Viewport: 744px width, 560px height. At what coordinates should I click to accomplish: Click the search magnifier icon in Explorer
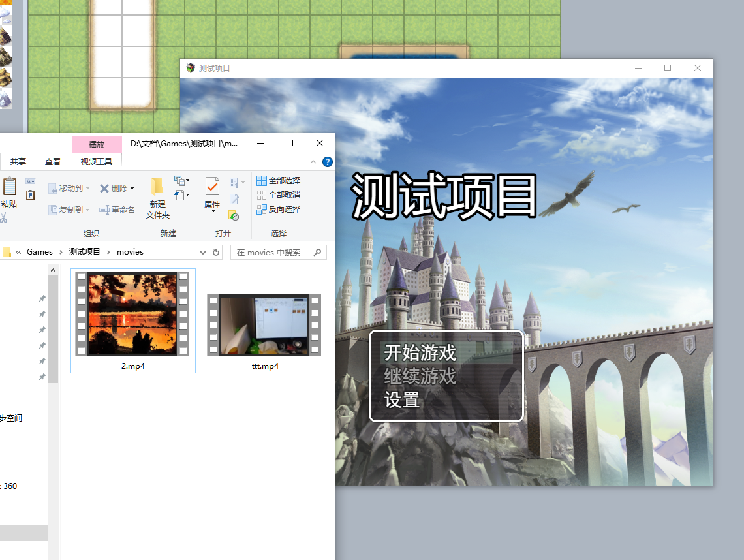click(317, 252)
